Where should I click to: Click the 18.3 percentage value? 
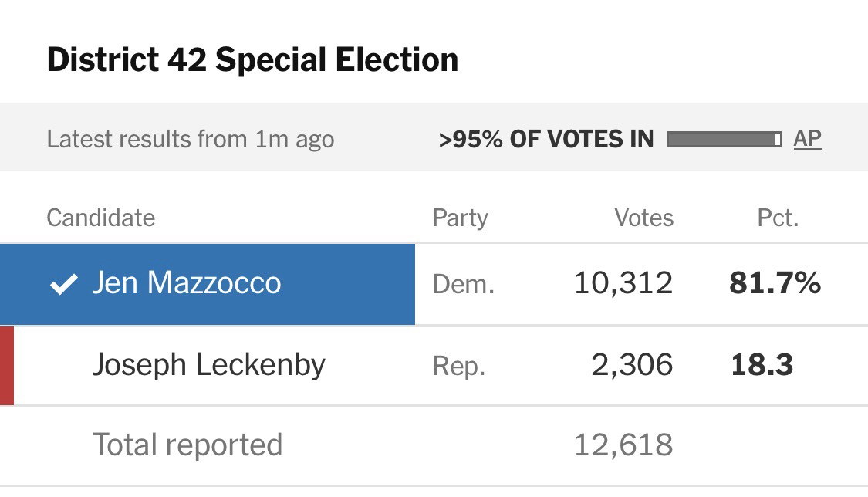(x=762, y=364)
